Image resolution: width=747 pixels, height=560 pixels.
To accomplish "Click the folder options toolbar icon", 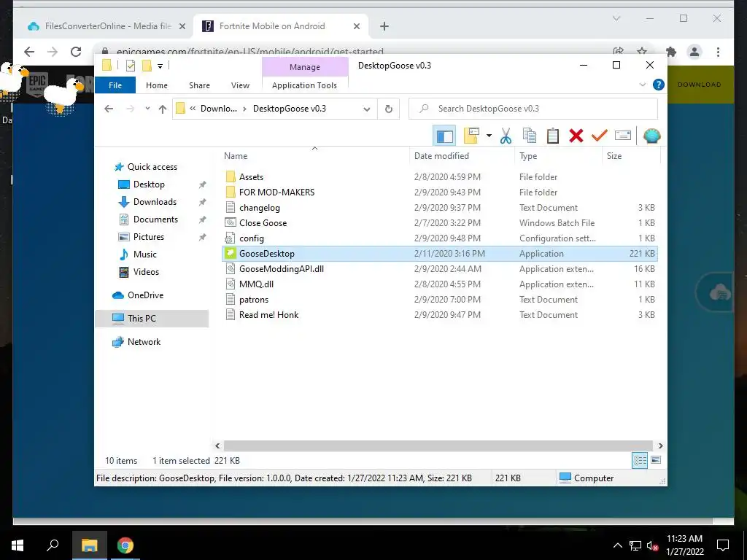I will point(471,136).
